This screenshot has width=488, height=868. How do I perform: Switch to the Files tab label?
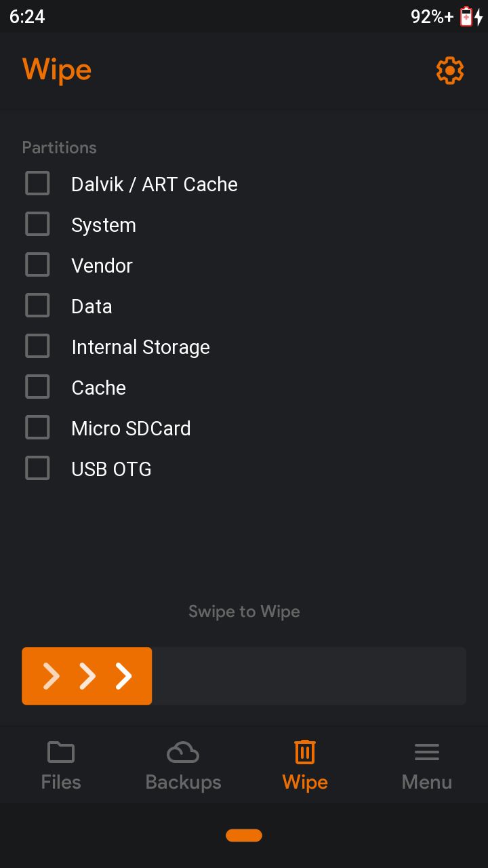61,782
